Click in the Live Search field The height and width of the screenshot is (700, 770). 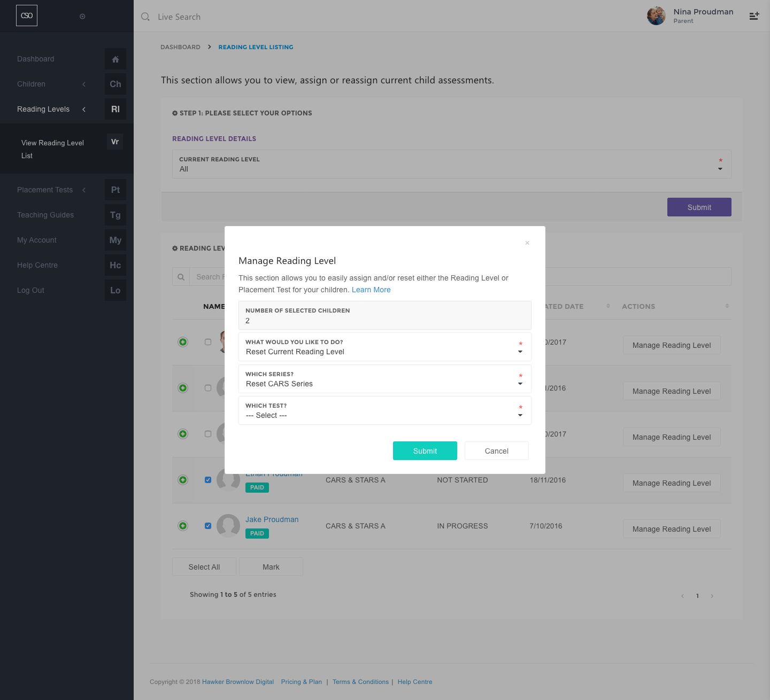(x=179, y=17)
